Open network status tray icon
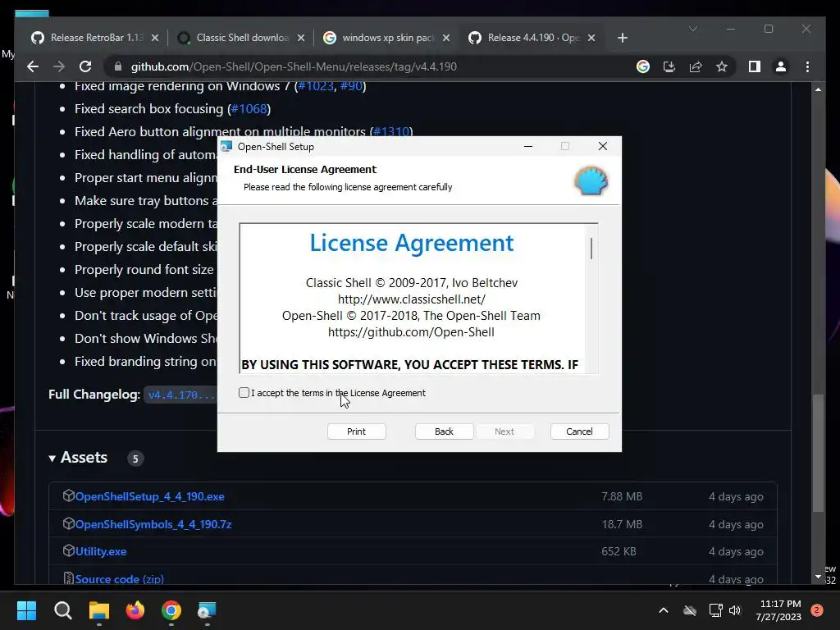Image resolution: width=840 pixels, height=630 pixels. [715, 610]
